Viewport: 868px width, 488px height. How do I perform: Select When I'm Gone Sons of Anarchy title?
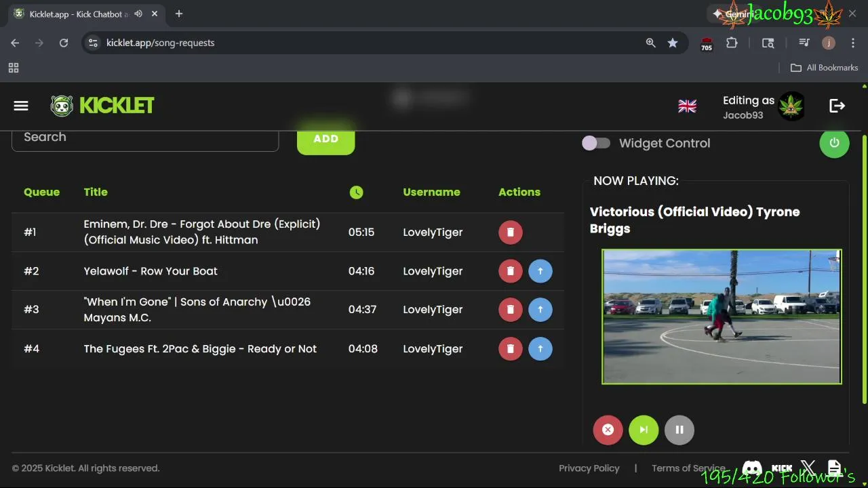pyautogui.click(x=197, y=310)
